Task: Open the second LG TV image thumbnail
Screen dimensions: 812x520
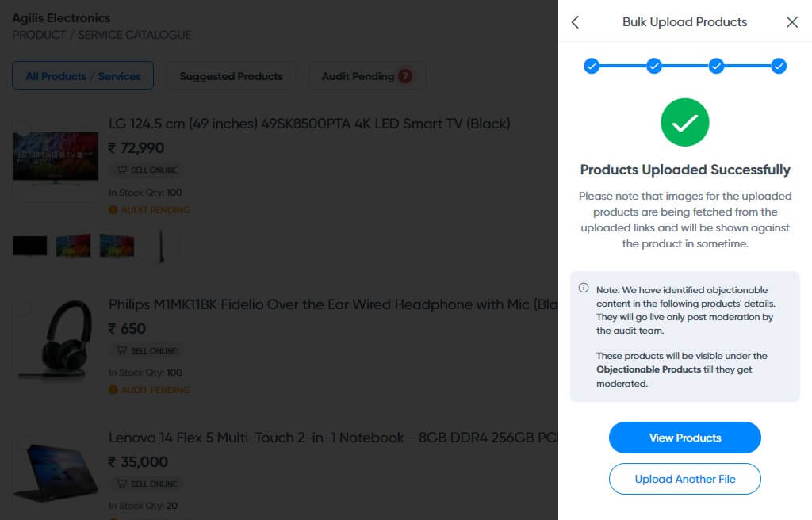Action: pyautogui.click(x=72, y=246)
